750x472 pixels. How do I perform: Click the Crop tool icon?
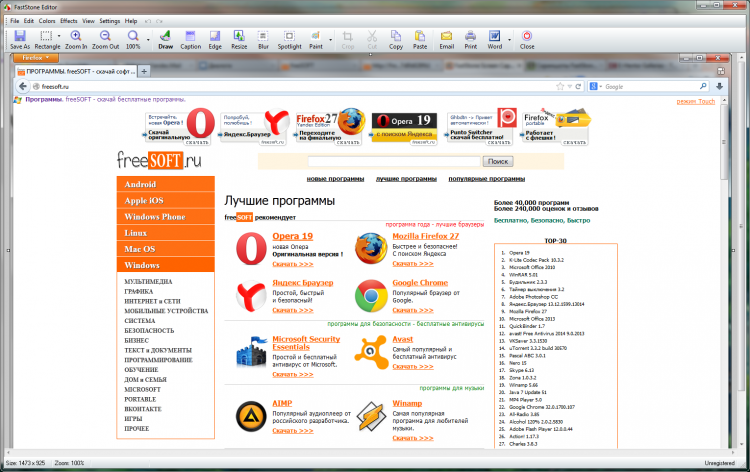pyautogui.click(x=348, y=40)
